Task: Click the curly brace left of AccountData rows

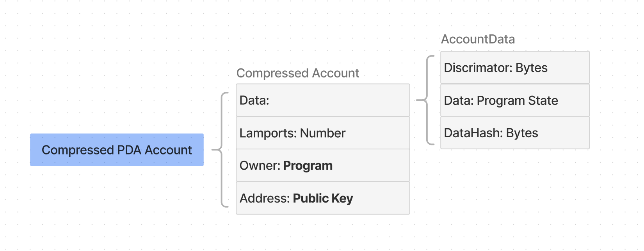Action: 428,100
